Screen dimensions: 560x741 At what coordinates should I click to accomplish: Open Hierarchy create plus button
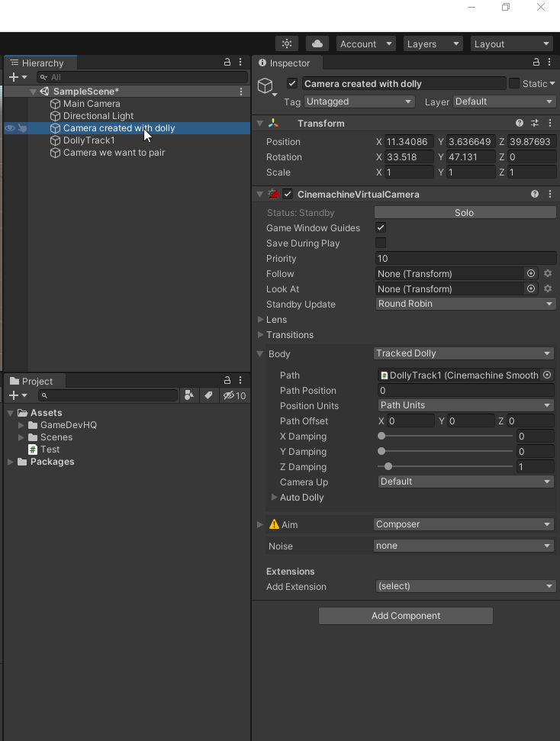coord(18,77)
